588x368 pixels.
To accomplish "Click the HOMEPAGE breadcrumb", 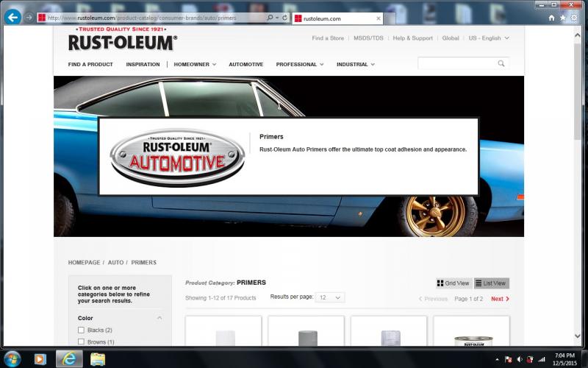I will tap(84, 263).
